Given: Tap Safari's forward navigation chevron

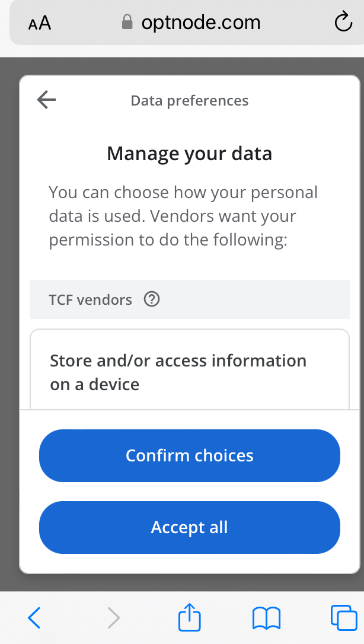Looking at the screenshot, I should pyautogui.click(x=113, y=619).
